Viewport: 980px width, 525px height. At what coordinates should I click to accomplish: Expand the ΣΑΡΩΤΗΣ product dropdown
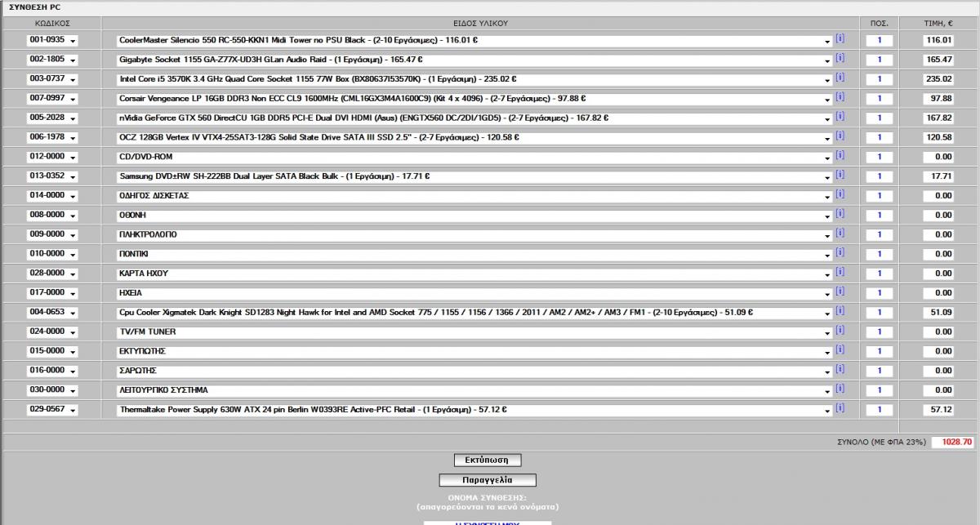[x=474, y=371]
